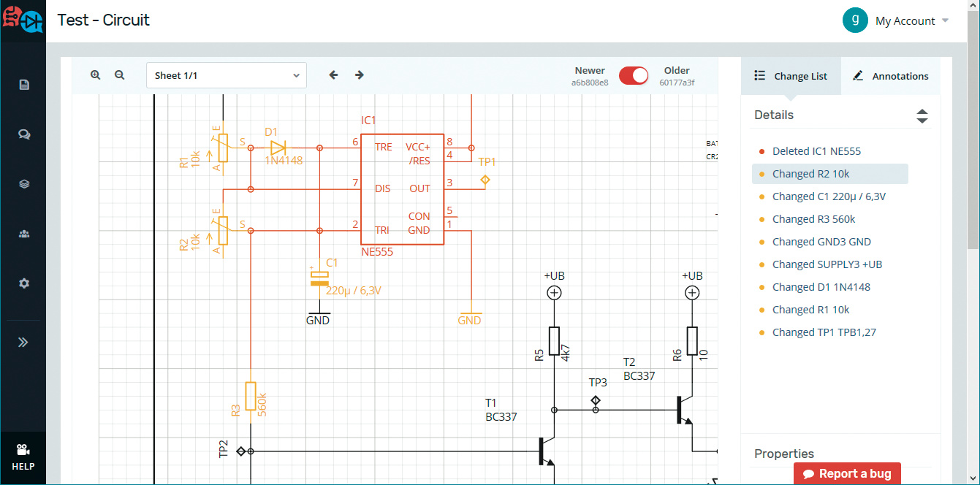Click the app logo in the corner
The height and width of the screenshot is (485, 980).
click(22, 20)
